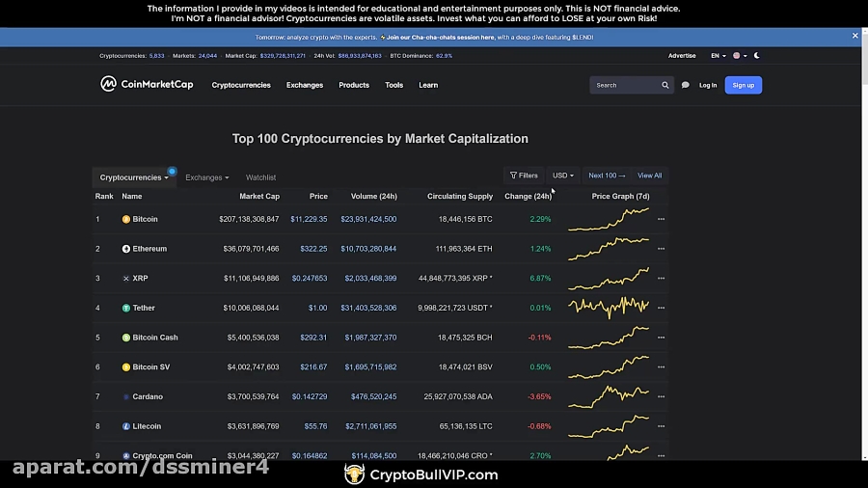Open the Learn navigation menu

428,85
